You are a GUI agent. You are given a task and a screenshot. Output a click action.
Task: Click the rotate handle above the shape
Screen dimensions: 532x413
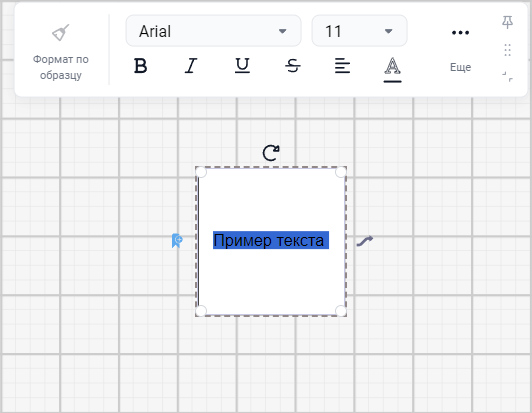pos(271,153)
